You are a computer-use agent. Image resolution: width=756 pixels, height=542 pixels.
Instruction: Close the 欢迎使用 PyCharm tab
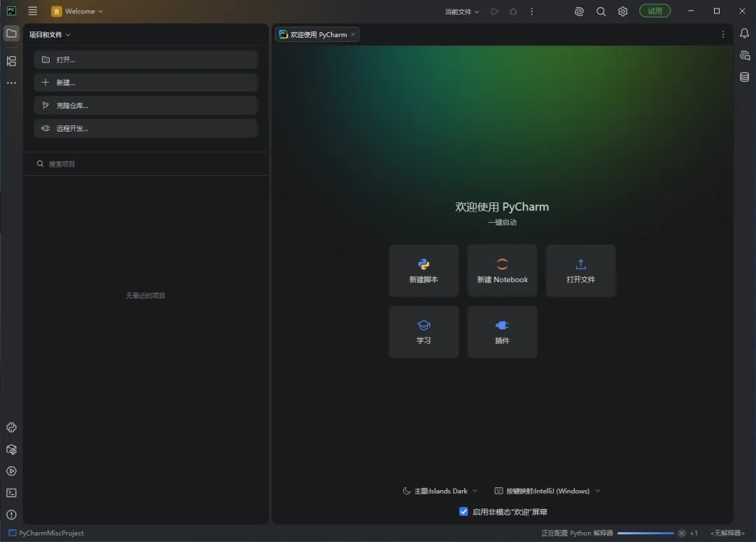pos(353,34)
